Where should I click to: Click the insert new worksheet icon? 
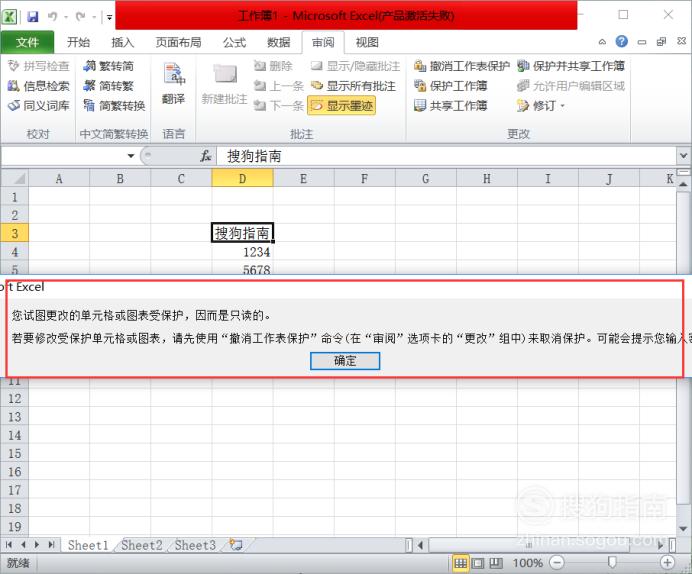click(236, 545)
